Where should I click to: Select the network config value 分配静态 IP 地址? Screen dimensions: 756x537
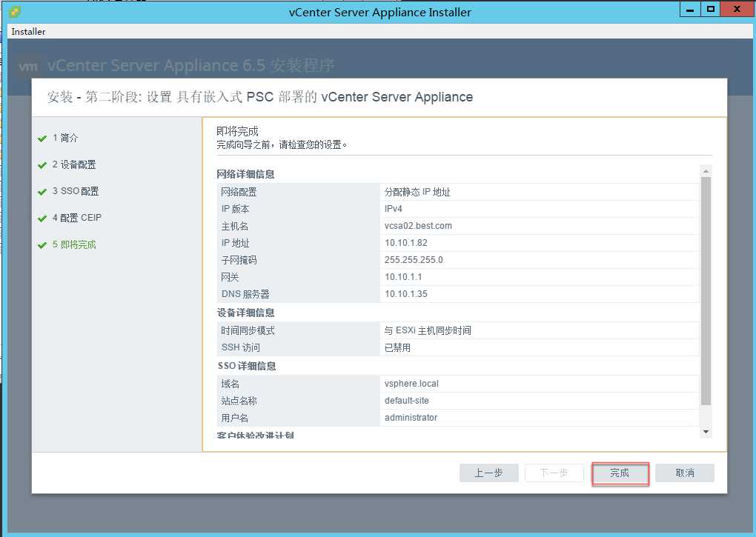pyautogui.click(x=417, y=192)
